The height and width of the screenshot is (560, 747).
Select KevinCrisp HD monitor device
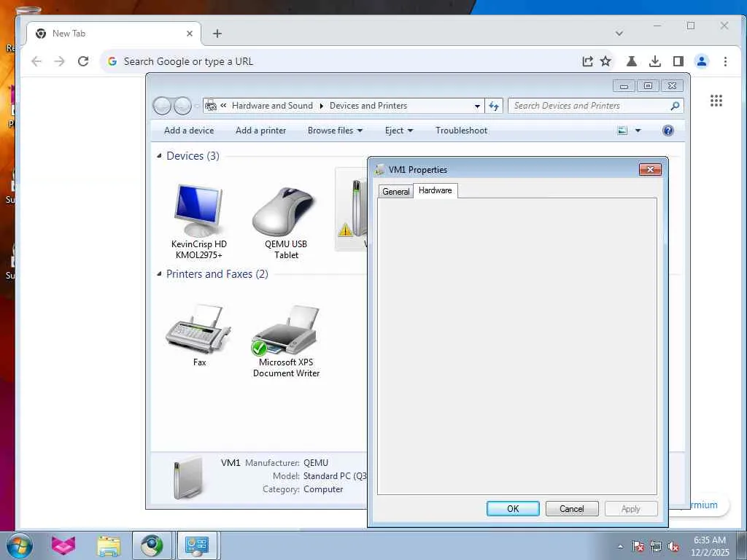click(198, 221)
